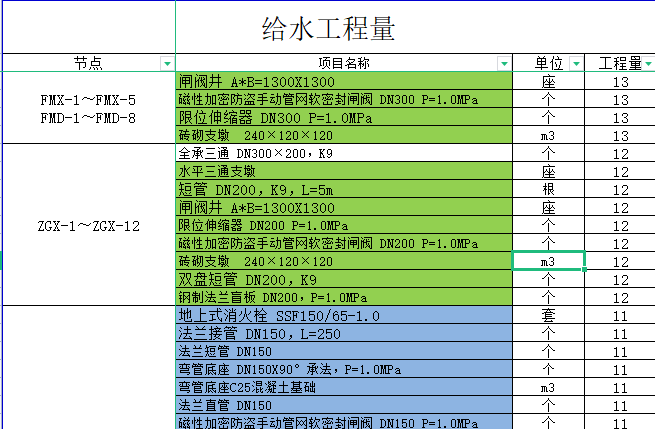Select the 磁性加密防盗手动管网软密封闸阀 DN300 cell
Viewport: 655px width, 429px height.
[x=344, y=99]
